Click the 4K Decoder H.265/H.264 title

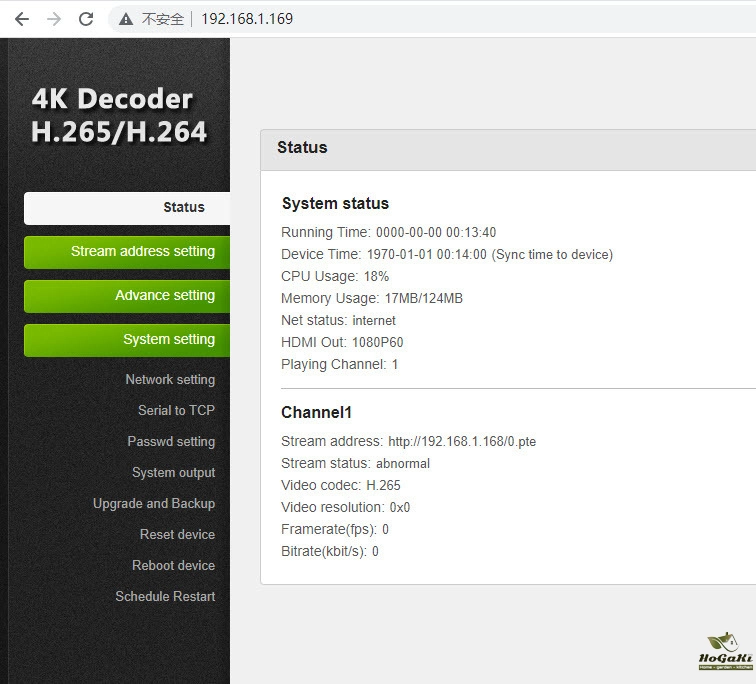tap(119, 115)
